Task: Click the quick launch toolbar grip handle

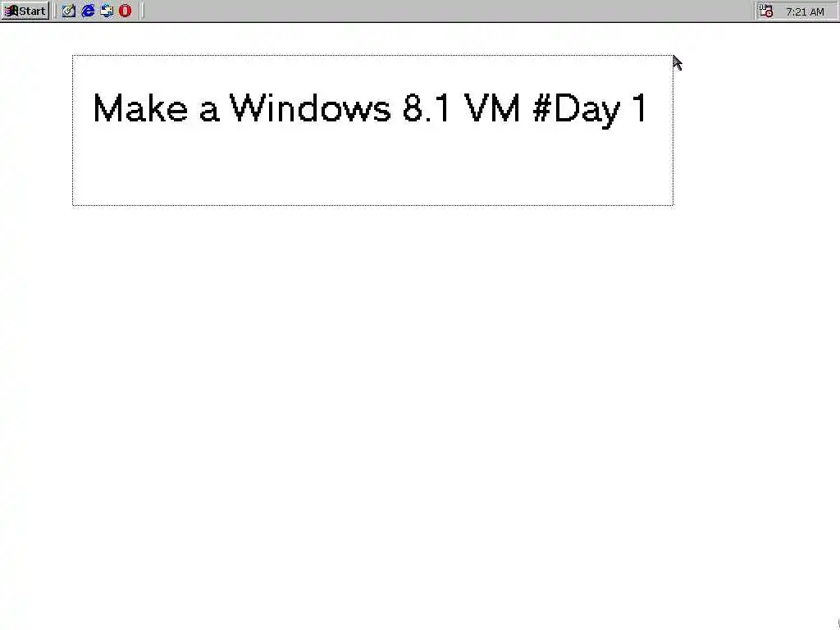Action: pos(55,11)
